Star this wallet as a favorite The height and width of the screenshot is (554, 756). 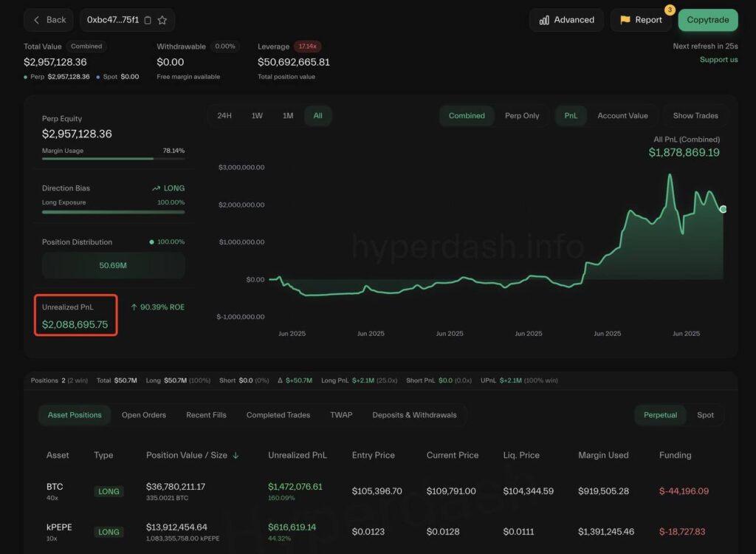pyautogui.click(x=162, y=20)
